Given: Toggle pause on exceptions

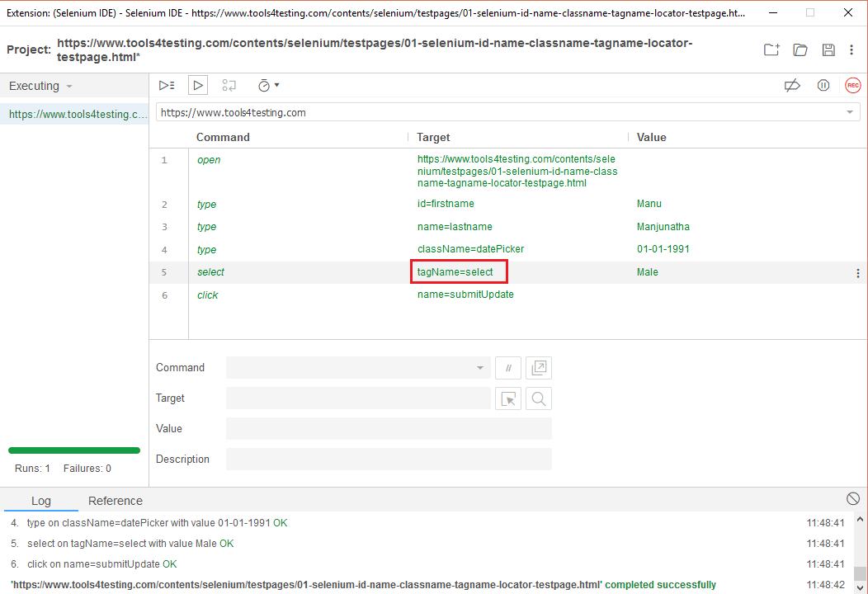Looking at the screenshot, I should click(x=823, y=85).
